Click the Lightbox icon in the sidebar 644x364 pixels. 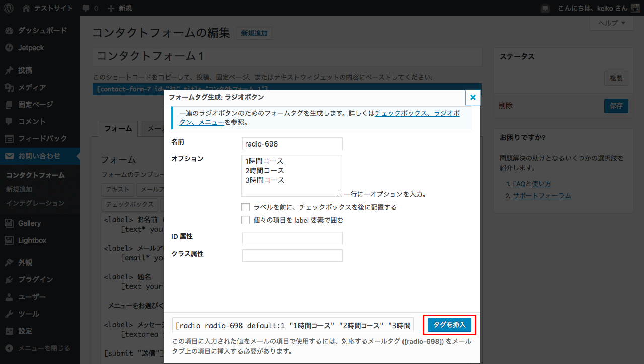(9, 240)
